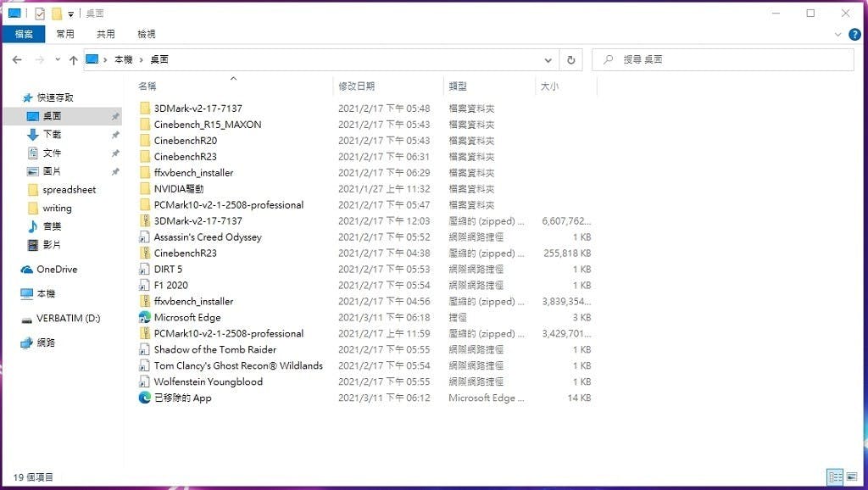The width and height of the screenshot is (868, 490).
Task: Open the 檢視 ribbon tab
Action: tap(146, 34)
